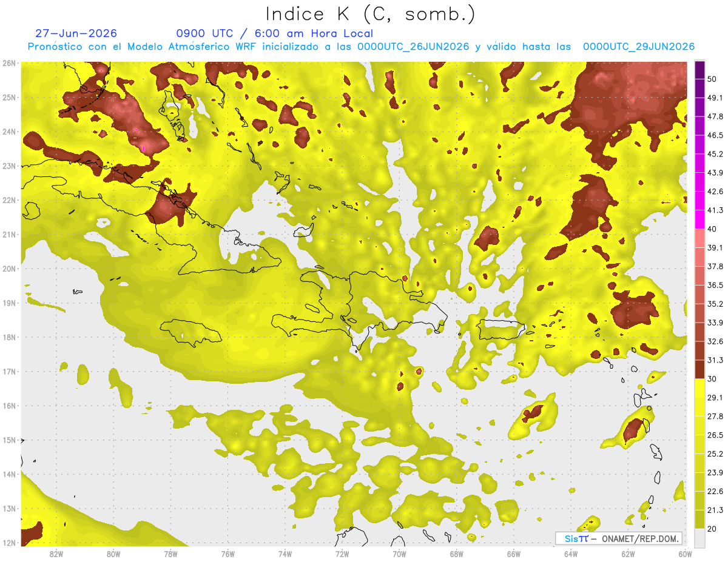The height and width of the screenshot is (562, 728).
Task: Click the color scale value 26.5
Action: (x=715, y=435)
